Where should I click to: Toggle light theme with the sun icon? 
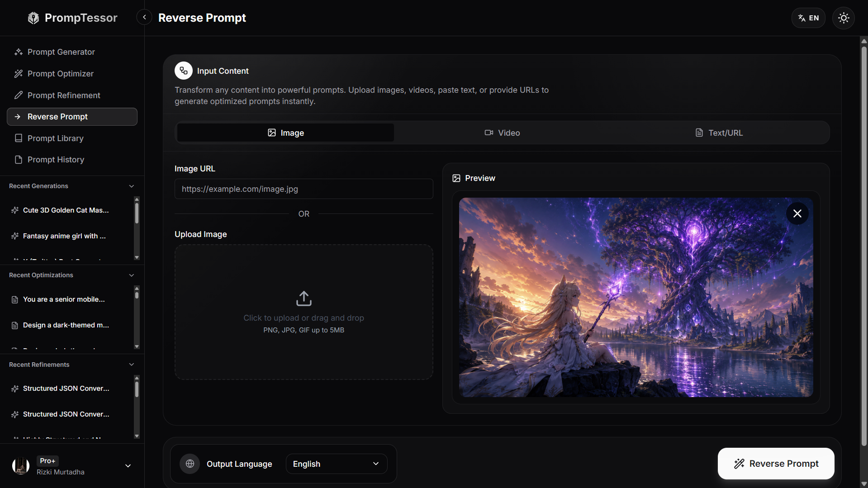click(x=844, y=18)
